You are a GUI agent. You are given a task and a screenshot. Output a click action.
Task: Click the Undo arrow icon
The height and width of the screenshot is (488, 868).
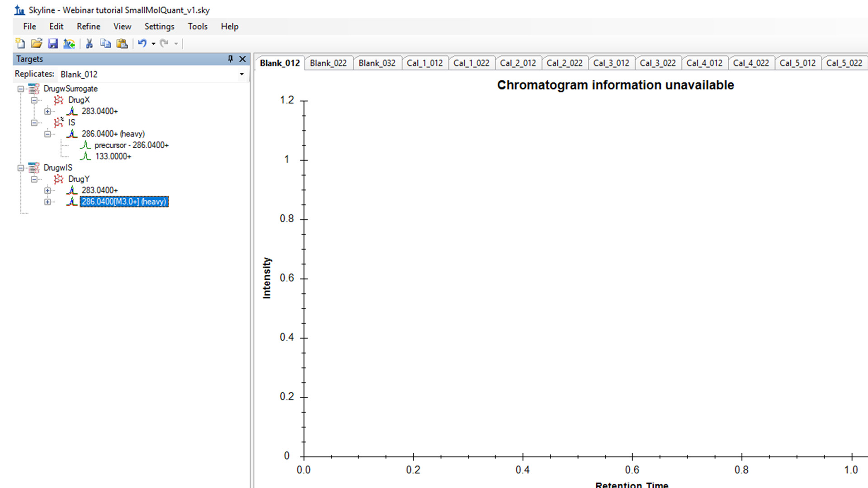tap(142, 43)
